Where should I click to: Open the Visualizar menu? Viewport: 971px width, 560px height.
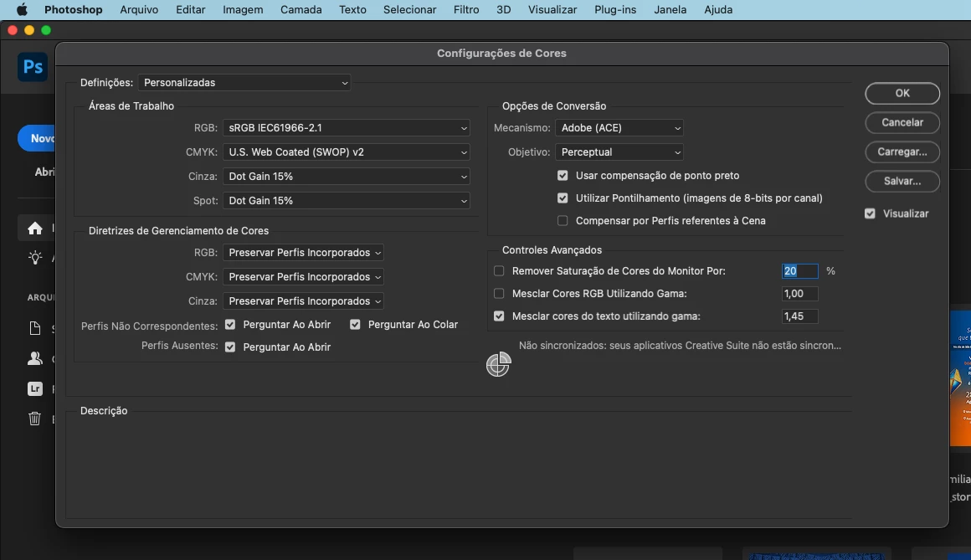[552, 10]
